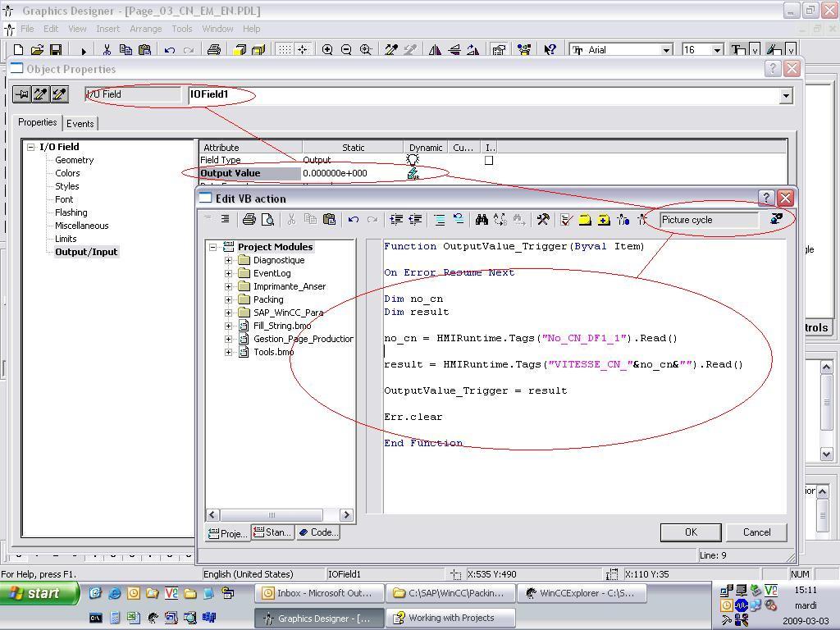Open the Arial font dropdown
Viewport: 840px width, 630px height.
click(x=666, y=50)
